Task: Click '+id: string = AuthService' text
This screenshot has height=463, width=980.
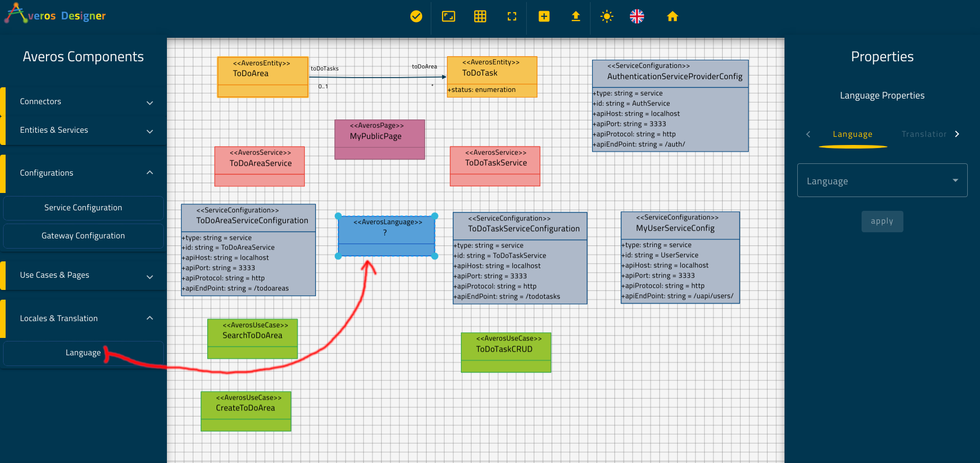Action: [x=631, y=104]
